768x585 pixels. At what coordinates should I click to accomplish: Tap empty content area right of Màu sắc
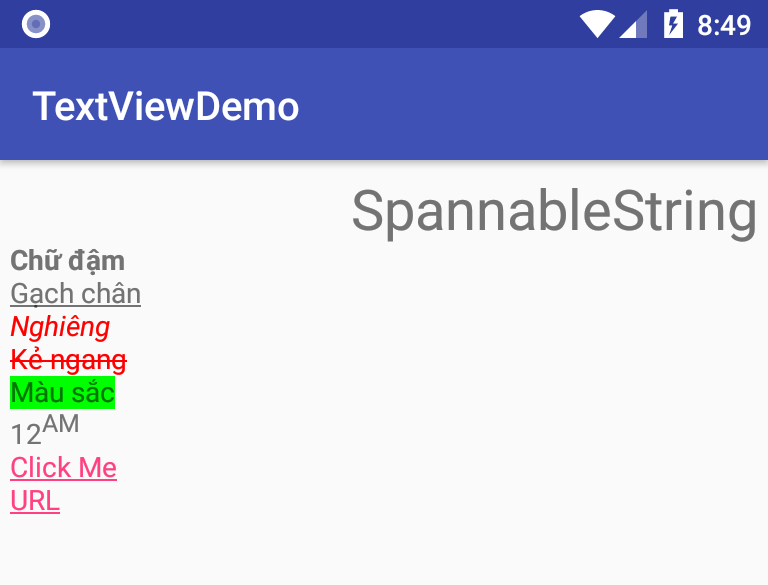441,392
